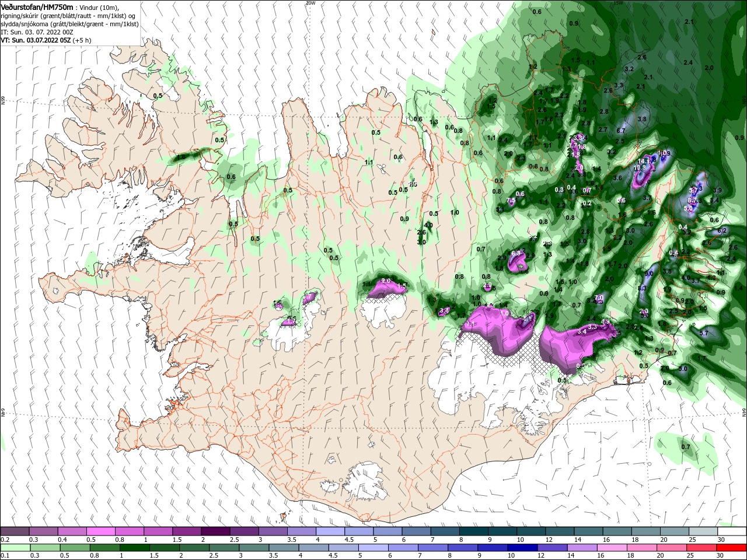Click the bright pink swatch between 0.5 and 0.8 in upper legend
The width and height of the screenshot is (747, 560).
pyautogui.click(x=100, y=531)
